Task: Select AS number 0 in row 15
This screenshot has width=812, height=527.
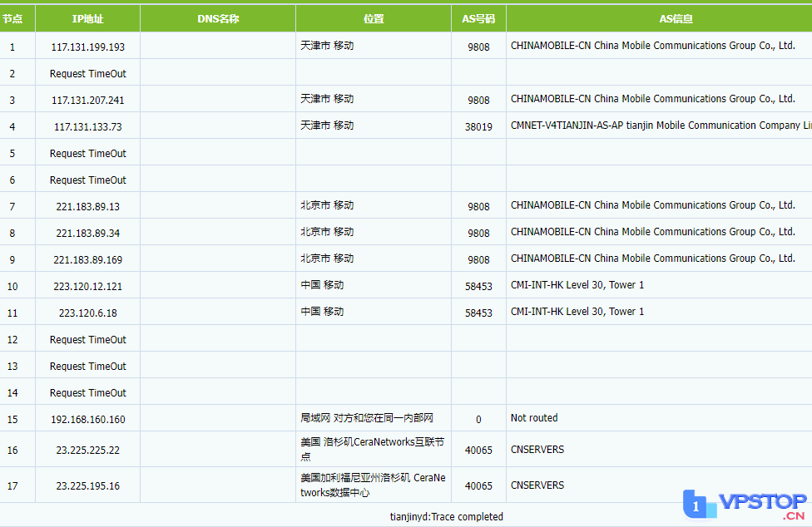Action: click(x=478, y=420)
